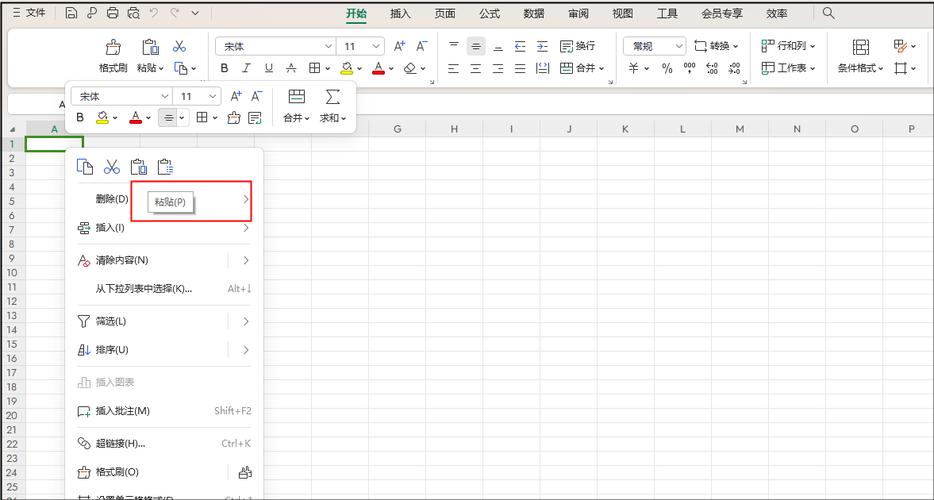
Task: Click the Percent style icon
Action: 667,69
